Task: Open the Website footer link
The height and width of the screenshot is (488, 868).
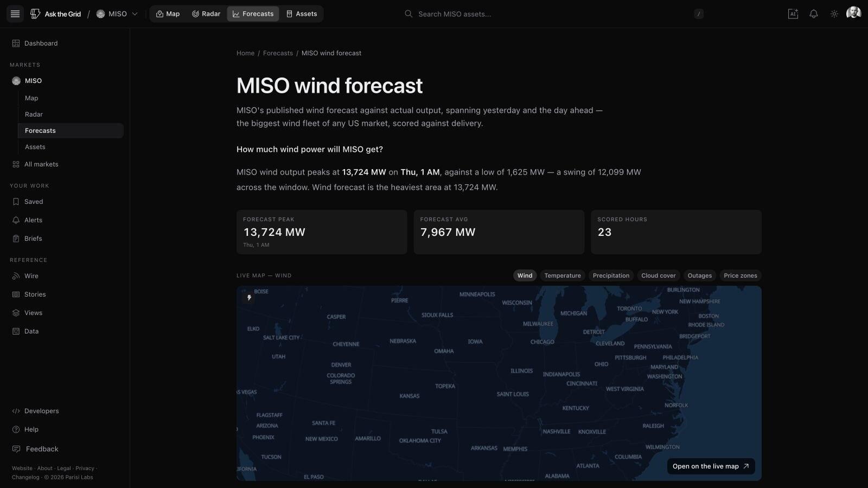Action: (22, 468)
